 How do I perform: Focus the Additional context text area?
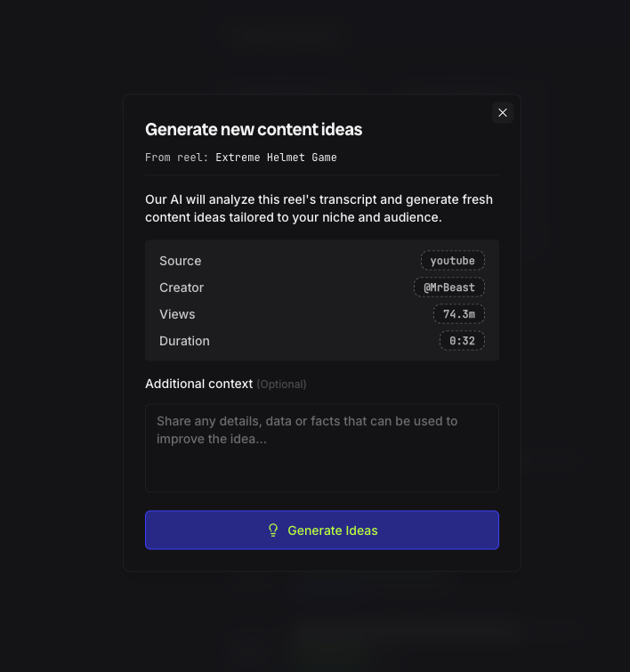pyautogui.click(x=322, y=447)
